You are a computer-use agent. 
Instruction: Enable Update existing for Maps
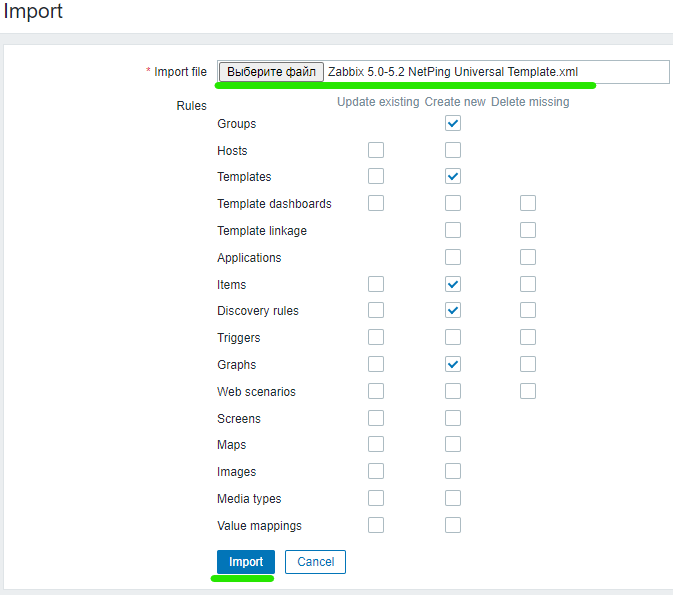tap(376, 444)
